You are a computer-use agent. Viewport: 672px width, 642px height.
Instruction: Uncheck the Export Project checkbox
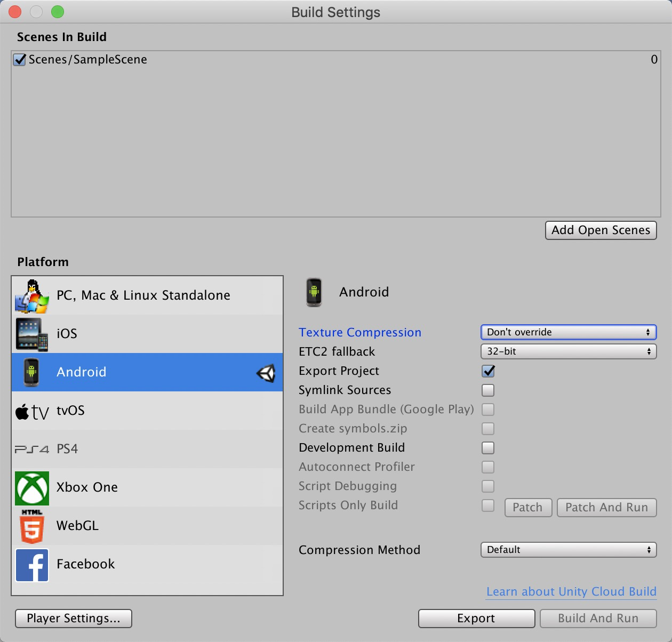[x=488, y=371]
